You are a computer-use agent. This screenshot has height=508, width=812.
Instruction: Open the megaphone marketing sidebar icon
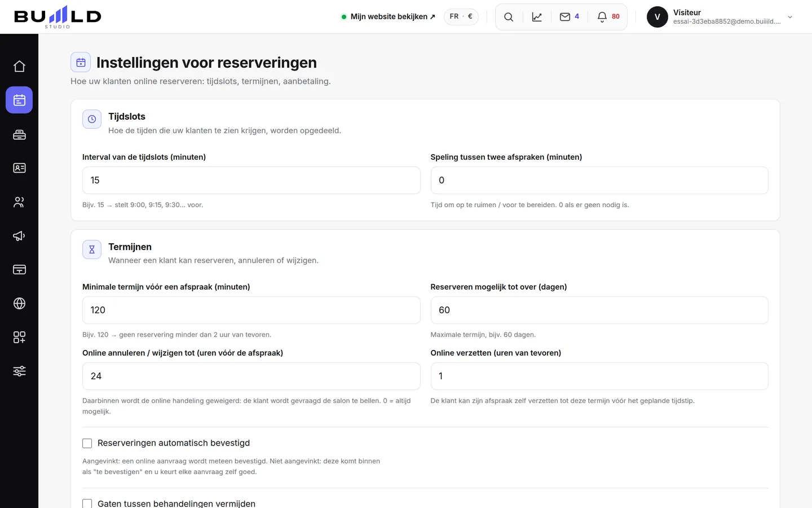tap(19, 235)
